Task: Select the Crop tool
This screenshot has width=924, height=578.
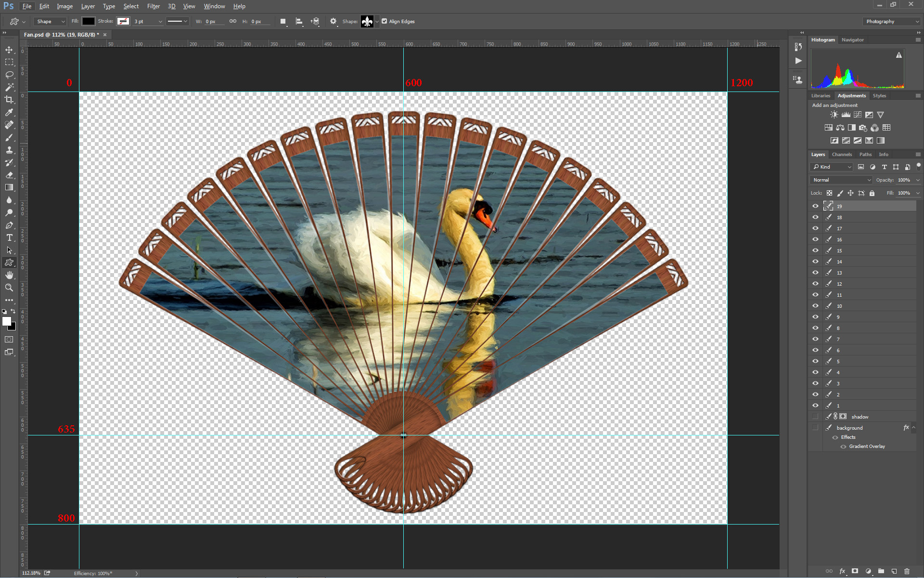Action: 9,100
